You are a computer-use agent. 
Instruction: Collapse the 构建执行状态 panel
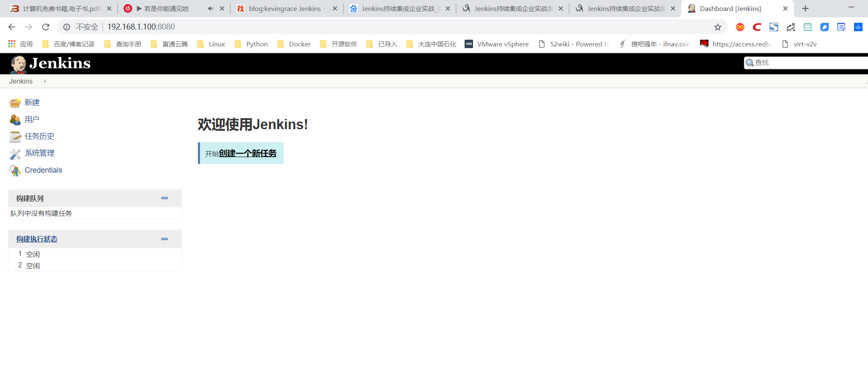[x=165, y=239]
